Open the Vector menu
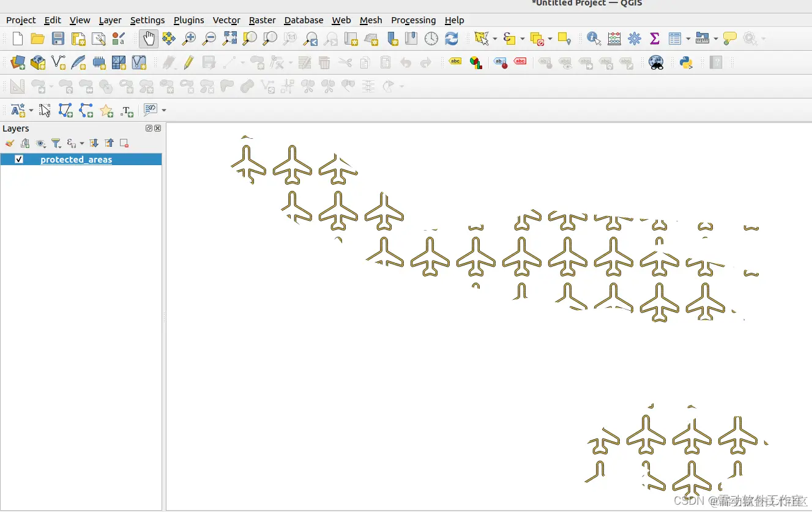The height and width of the screenshot is (512, 812). (226, 20)
